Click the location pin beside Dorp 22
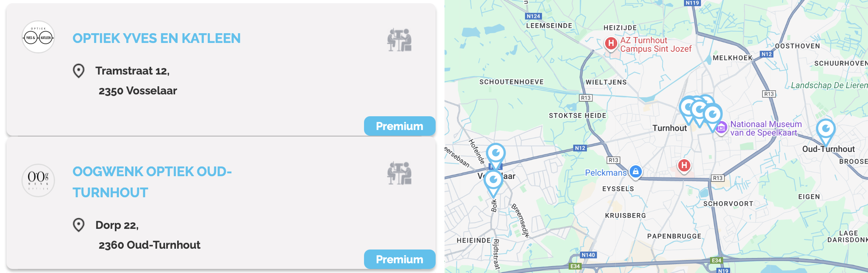This screenshot has height=273, width=868. point(78,225)
